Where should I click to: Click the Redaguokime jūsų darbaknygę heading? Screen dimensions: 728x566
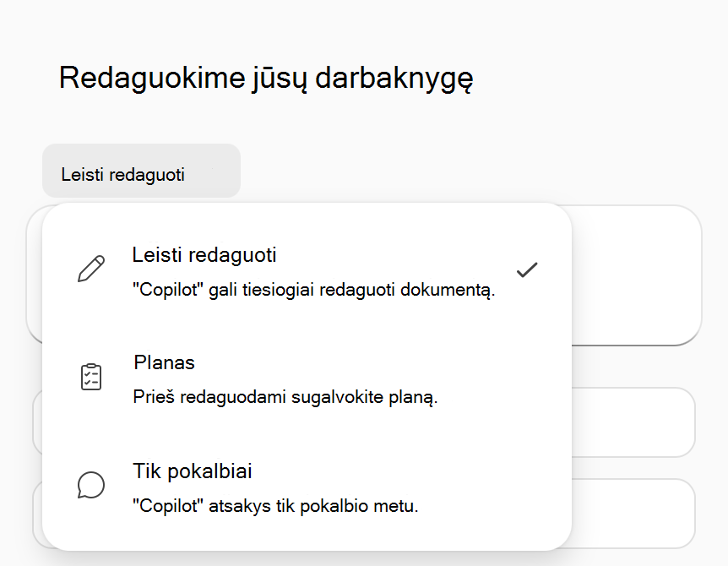pos(266,78)
